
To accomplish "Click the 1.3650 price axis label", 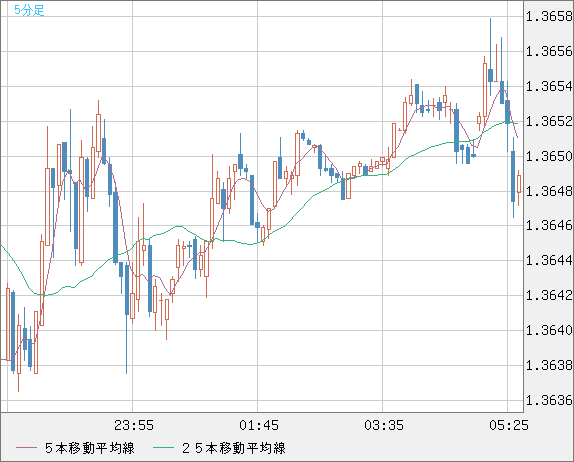I will [549, 156].
